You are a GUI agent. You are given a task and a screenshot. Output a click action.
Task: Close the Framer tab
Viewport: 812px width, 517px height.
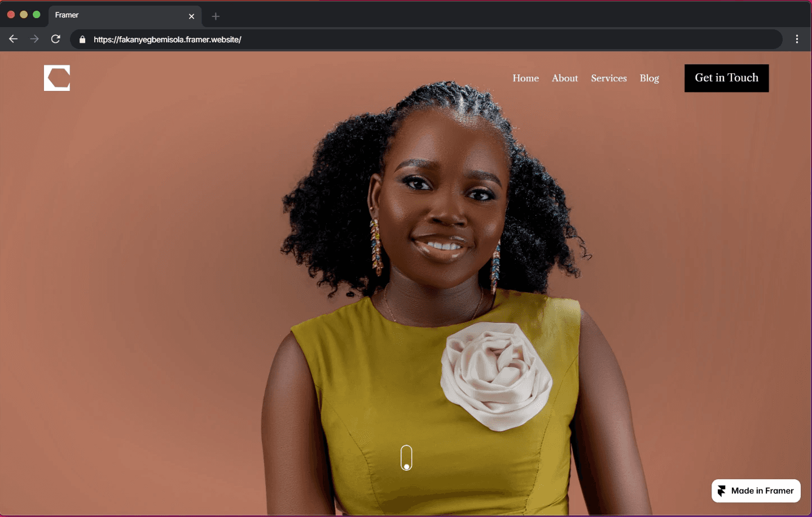[191, 16]
